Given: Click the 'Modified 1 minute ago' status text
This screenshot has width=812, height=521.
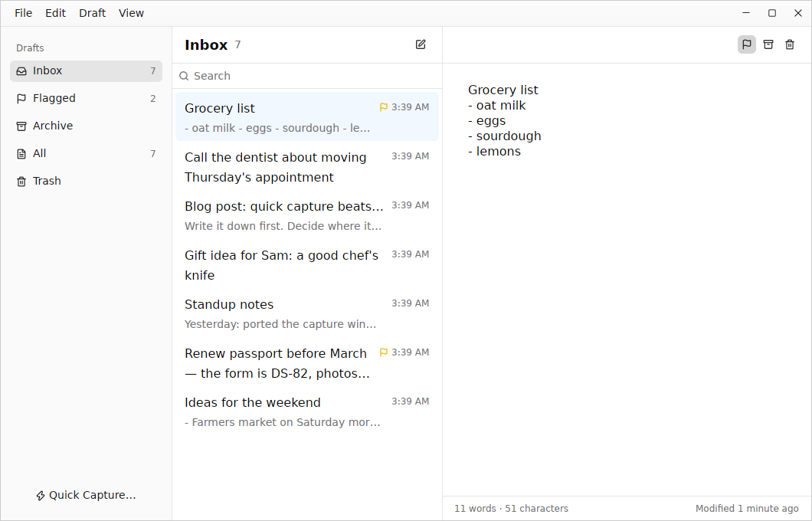Looking at the screenshot, I should point(747,509).
